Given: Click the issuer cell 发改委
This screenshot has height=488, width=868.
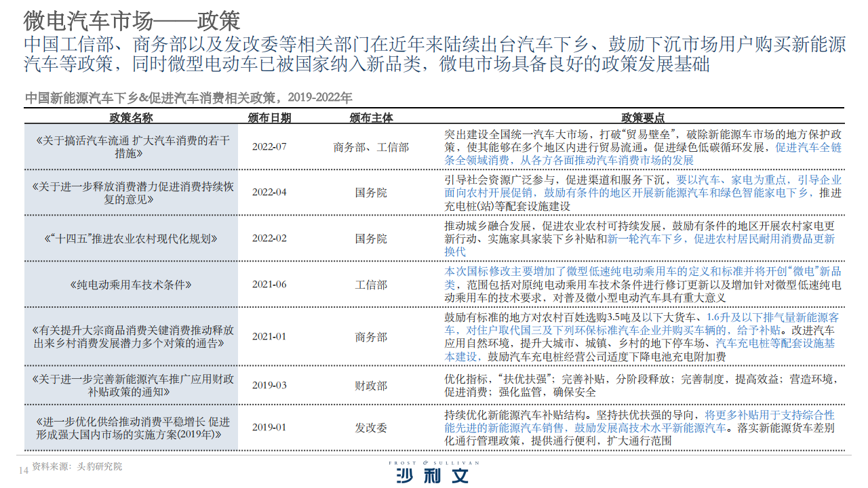Looking at the screenshot, I should [371, 428].
